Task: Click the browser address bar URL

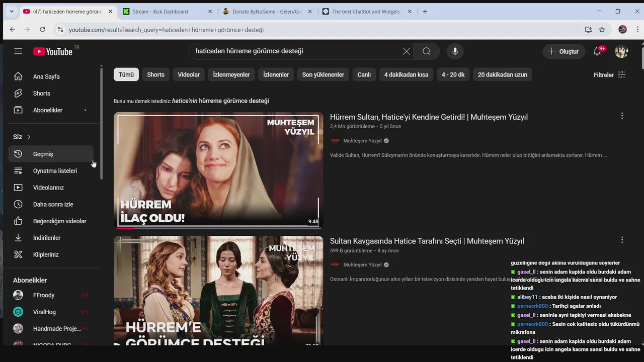Action: pyautogui.click(x=166, y=30)
